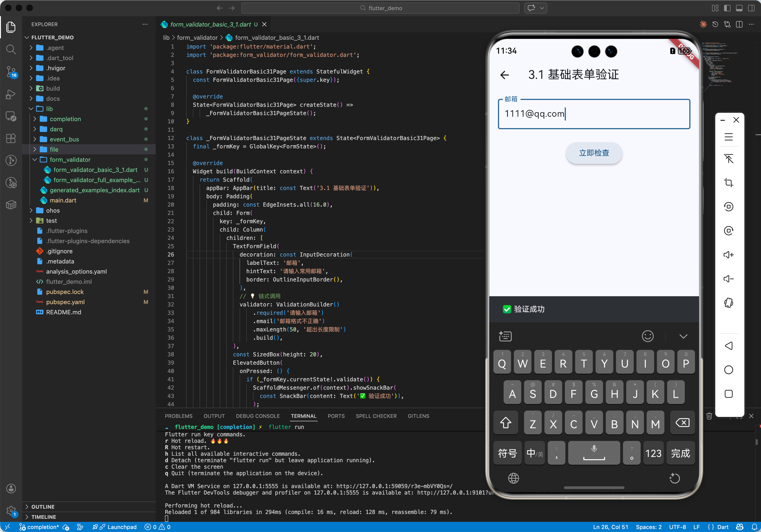The width and height of the screenshot is (761, 532).
Task: Expand the OUTLINE section
Action: point(43,507)
